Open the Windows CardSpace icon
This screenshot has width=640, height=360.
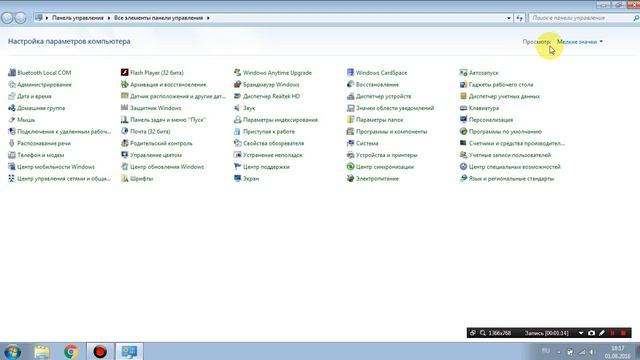coord(350,73)
